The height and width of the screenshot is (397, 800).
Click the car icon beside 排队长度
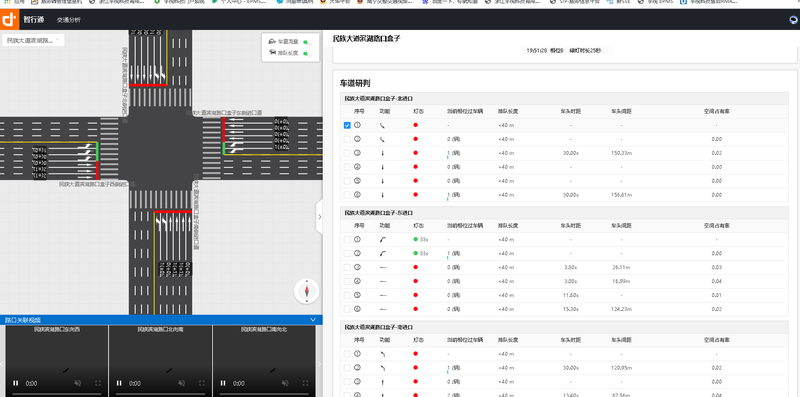tap(272, 53)
